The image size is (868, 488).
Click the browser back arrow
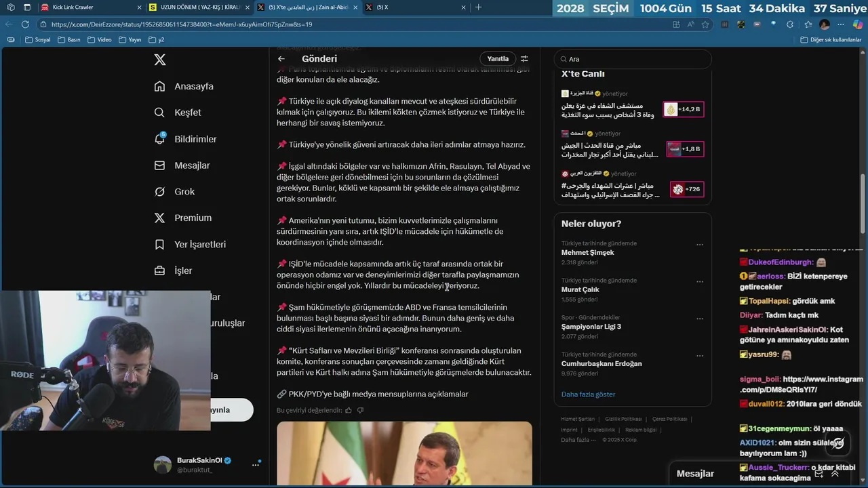tap(8, 24)
